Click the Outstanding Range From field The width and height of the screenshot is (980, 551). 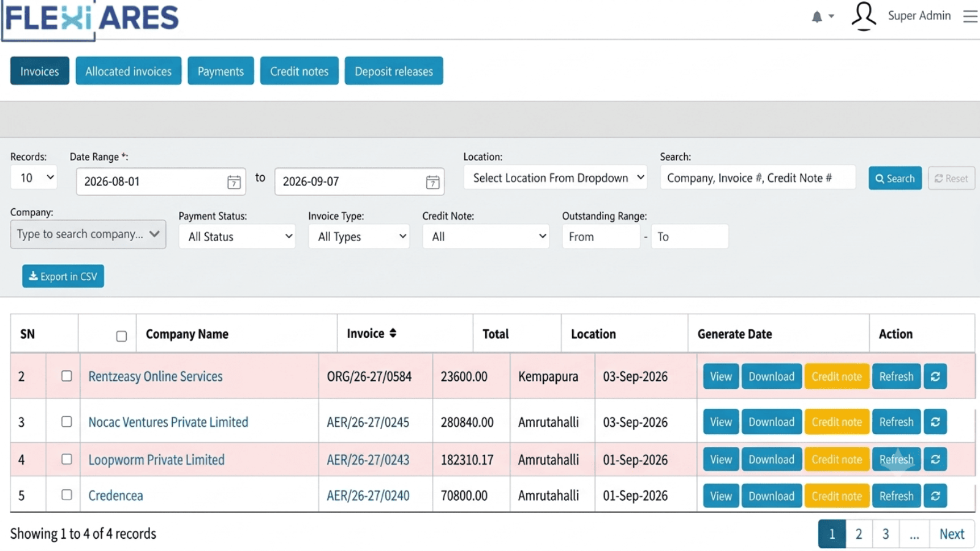pos(601,236)
